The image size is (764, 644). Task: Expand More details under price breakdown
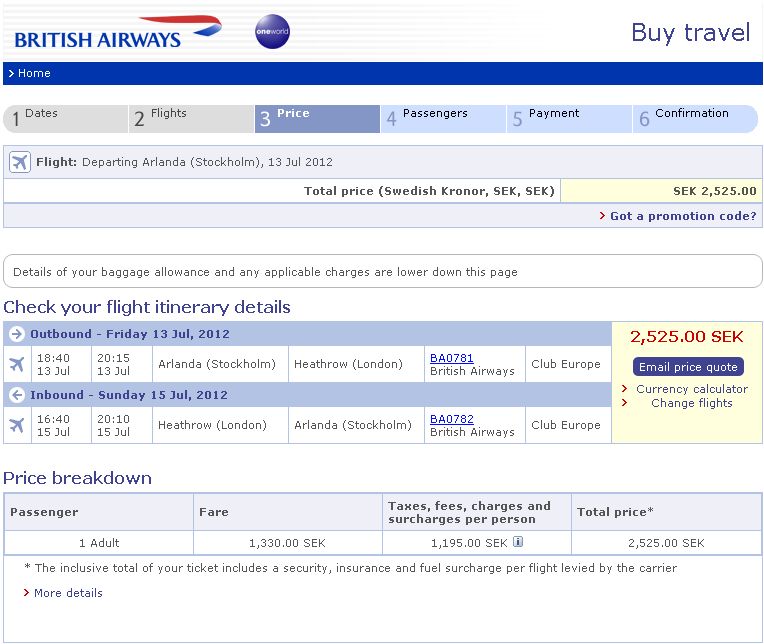[68, 593]
